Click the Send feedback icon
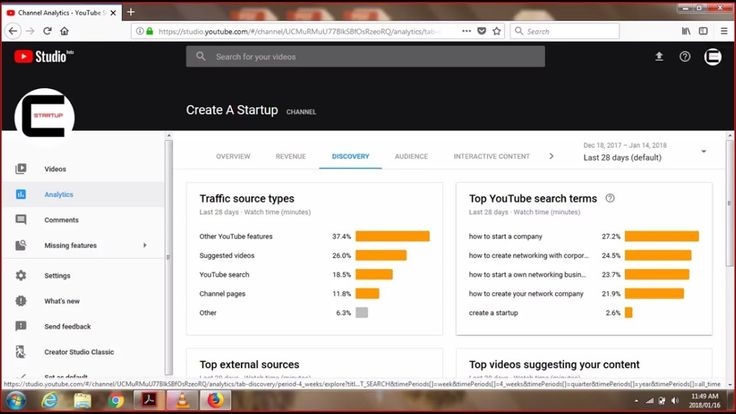The image size is (736, 414). click(x=21, y=326)
